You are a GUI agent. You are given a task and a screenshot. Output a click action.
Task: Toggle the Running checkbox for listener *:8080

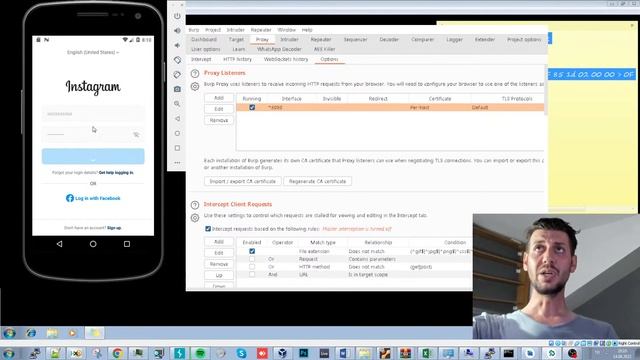point(252,107)
